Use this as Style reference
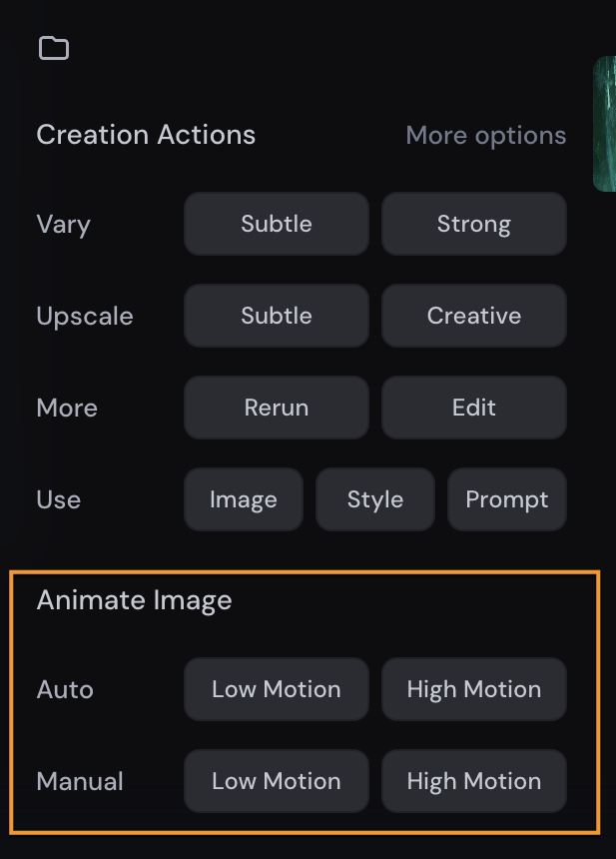616x859 pixels. pyautogui.click(x=375, y=499)
